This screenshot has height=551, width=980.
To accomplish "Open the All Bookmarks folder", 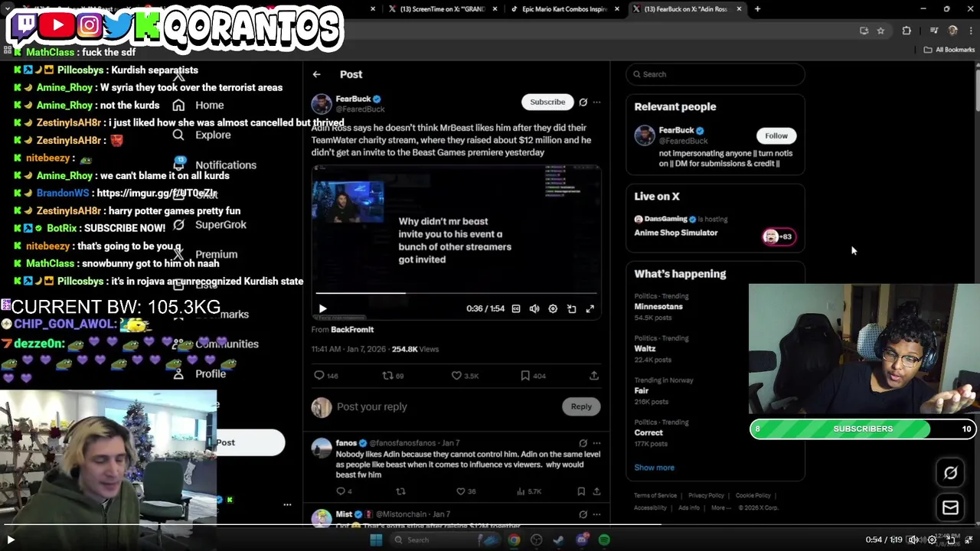I will pyautogui.click(x=949, y=50).
